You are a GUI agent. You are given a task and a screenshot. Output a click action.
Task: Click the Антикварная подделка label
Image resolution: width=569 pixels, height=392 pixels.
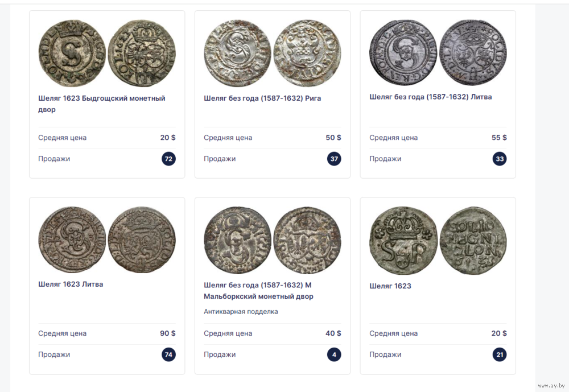click(241, 311)
